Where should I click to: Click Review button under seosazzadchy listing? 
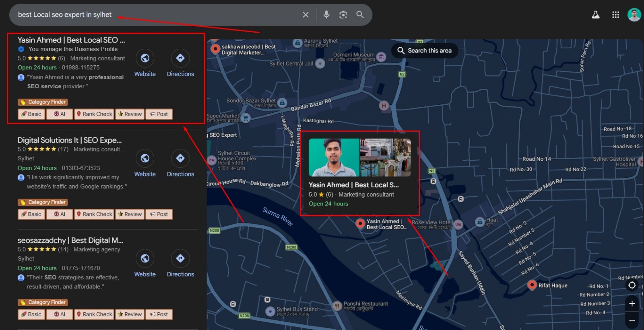pyautogui.click(x=130, y=314)
